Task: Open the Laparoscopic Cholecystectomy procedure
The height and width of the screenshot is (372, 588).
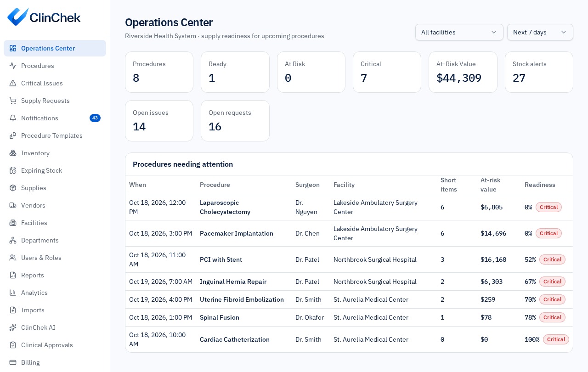Action: tap(225, 207)
